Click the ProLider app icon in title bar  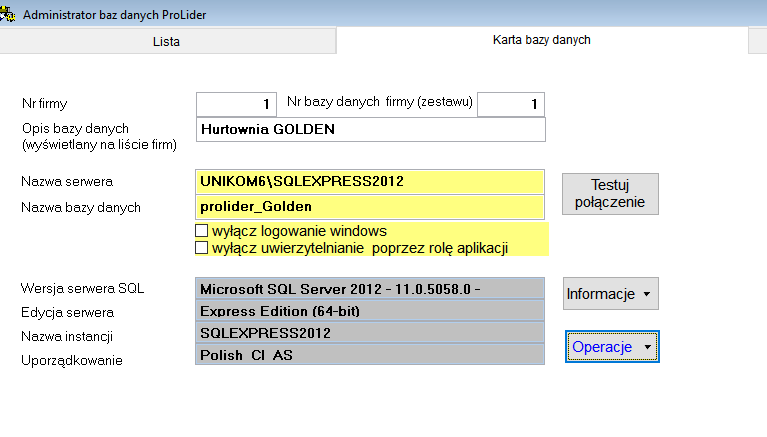click(x=7, y=14)
